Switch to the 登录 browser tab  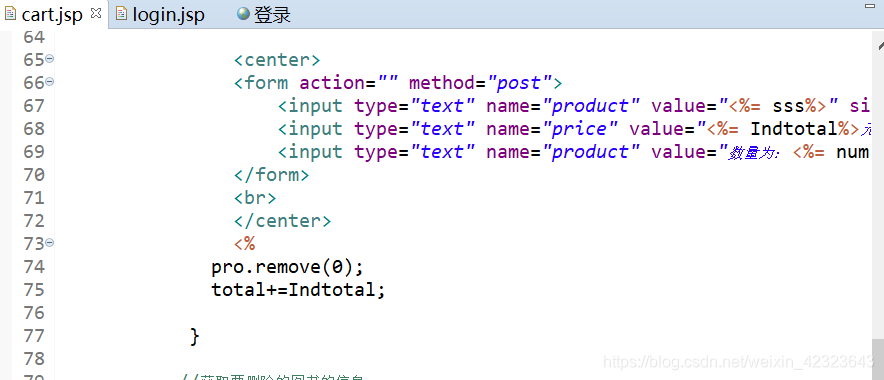[264, 15]
